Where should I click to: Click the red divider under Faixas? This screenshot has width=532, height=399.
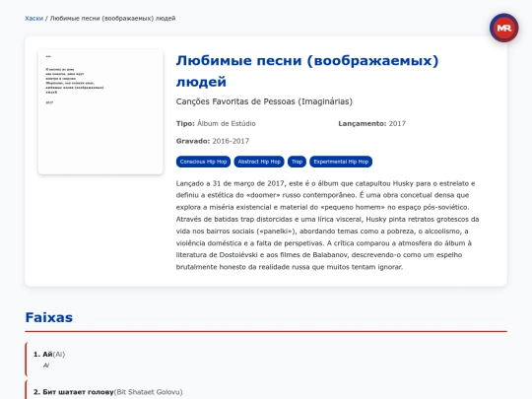coord(266,331)
